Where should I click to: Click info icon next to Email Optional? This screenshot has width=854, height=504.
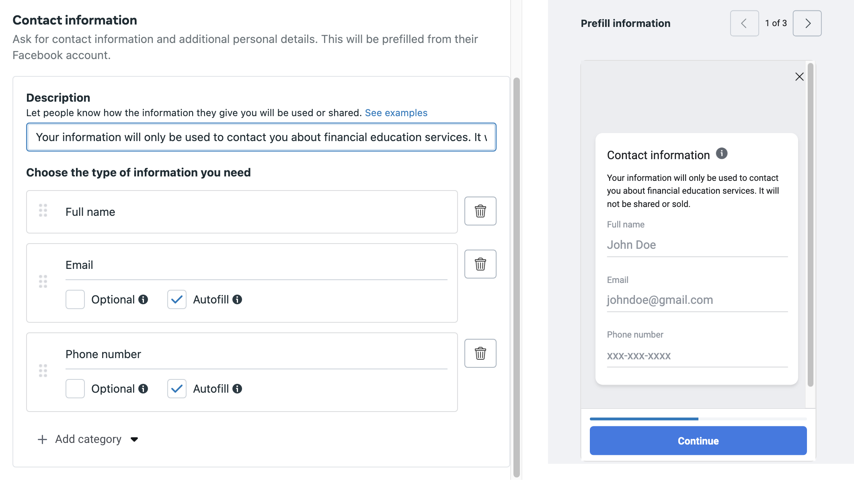tap(143, 299)
